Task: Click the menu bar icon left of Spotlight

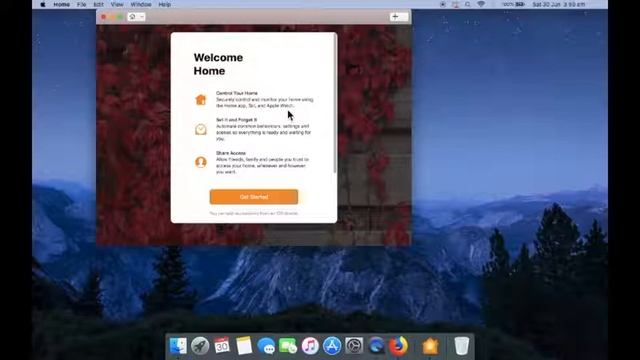Action: point(456,4)
